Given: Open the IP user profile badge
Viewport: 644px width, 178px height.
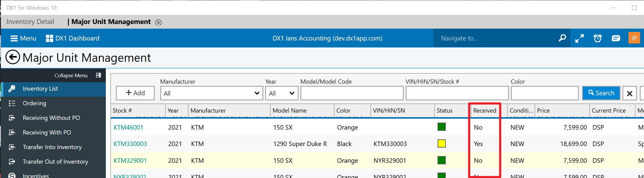Looking at the screenshot, I should point(634,38).
